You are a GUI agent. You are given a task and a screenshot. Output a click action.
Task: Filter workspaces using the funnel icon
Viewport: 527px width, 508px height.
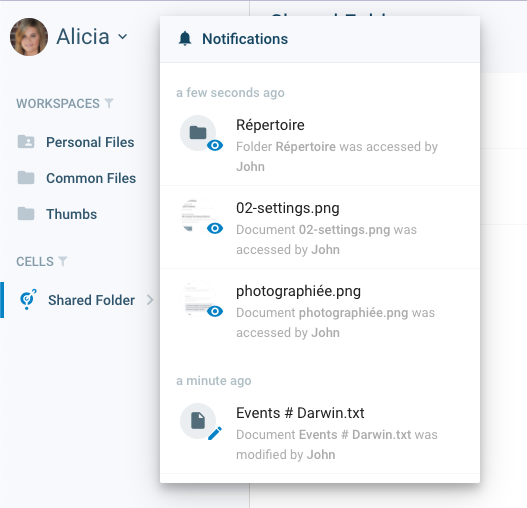point(109,103)
